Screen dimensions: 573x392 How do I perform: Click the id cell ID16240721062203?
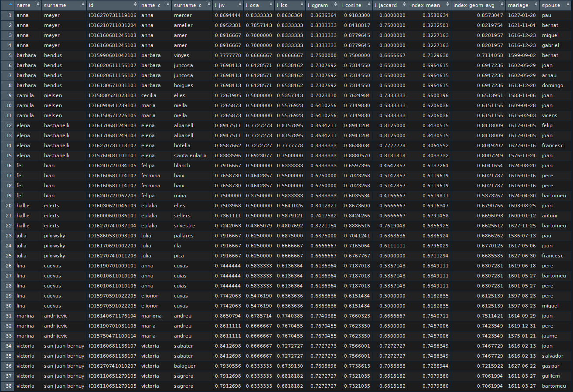pyautogui.click(x=113, y=196)
